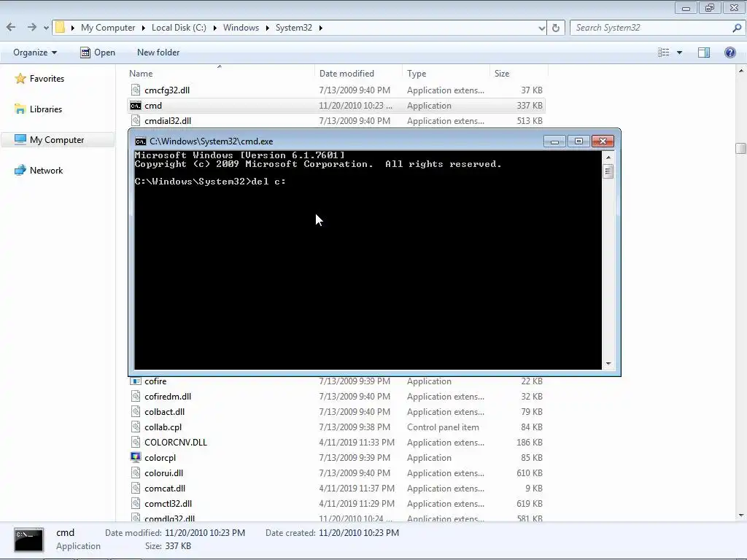Open Explorer help icon
This screenshot has height=560, width=747.
[x=729, y=52]
